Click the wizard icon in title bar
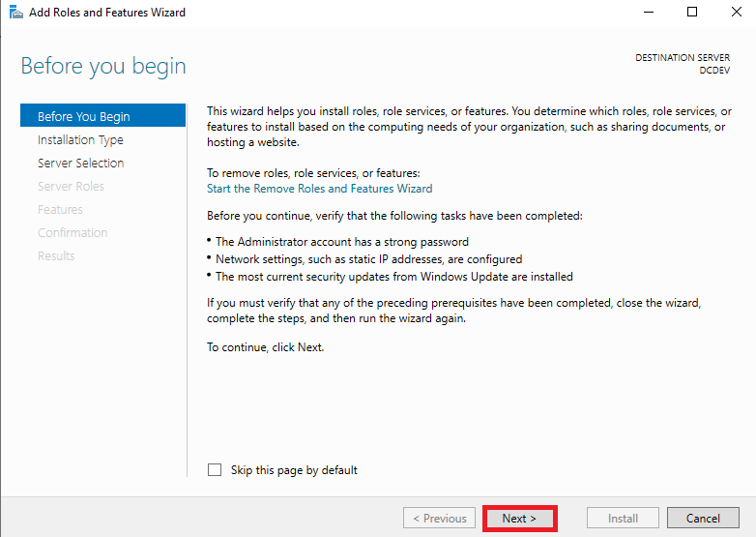The width and height of the screenshot is (756, 537). 15,12
